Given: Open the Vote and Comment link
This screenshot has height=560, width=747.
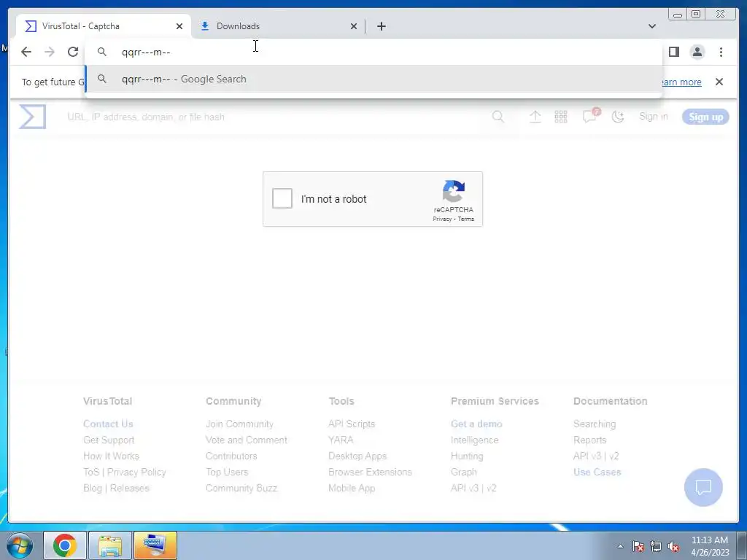Looking at the screenshot, I should (247, 440).
